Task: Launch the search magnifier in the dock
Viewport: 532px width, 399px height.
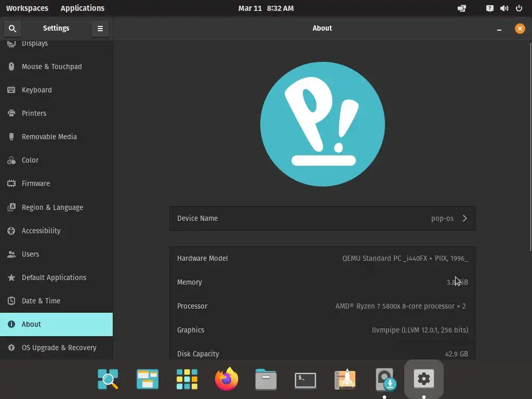Action: click(108, 379)
